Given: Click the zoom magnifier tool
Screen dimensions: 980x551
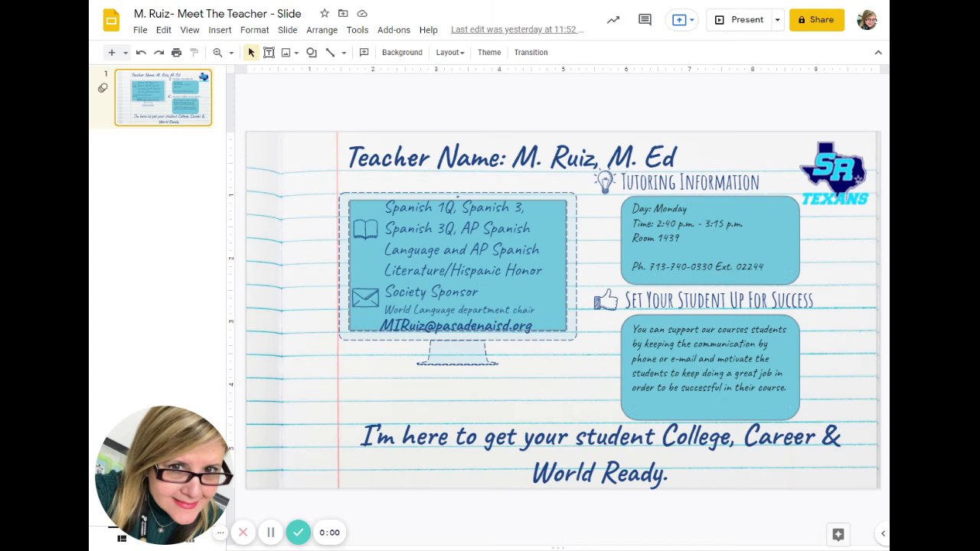Looking at the screenshot, I should 217,53.
